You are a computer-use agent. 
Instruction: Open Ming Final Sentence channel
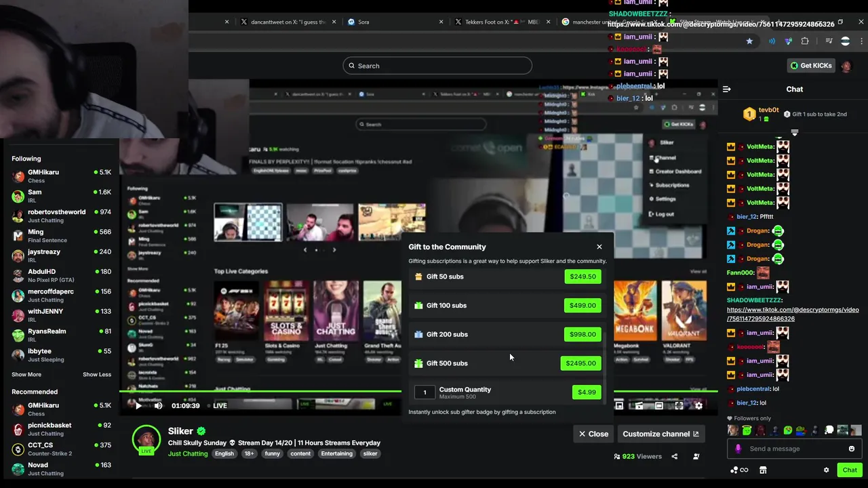(61, 236)
